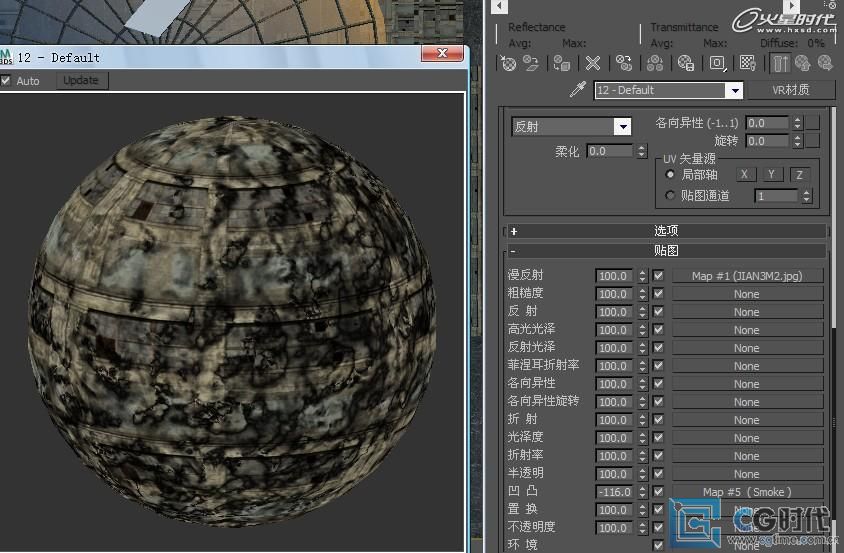Reset map/material with the X icon

[x=593, y=63]
